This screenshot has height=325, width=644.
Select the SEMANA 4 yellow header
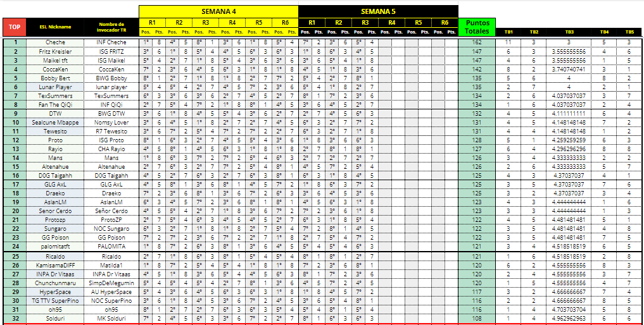[x=218, y=11]
